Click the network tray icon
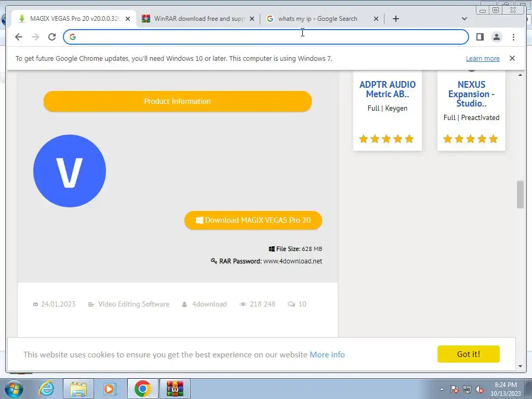This screenshot has width=532, height=399. 467,389
